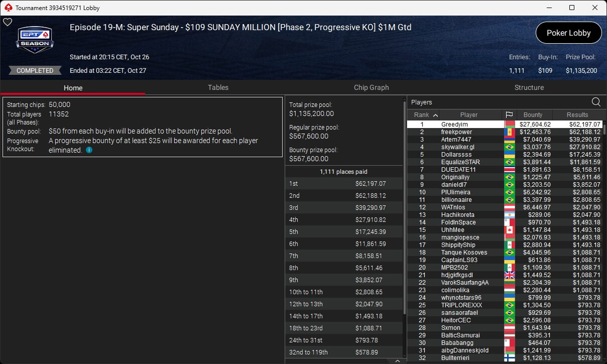607x364 pixels.
Task: Select the Greedyim player row
Action: click(x=504, y=124)
